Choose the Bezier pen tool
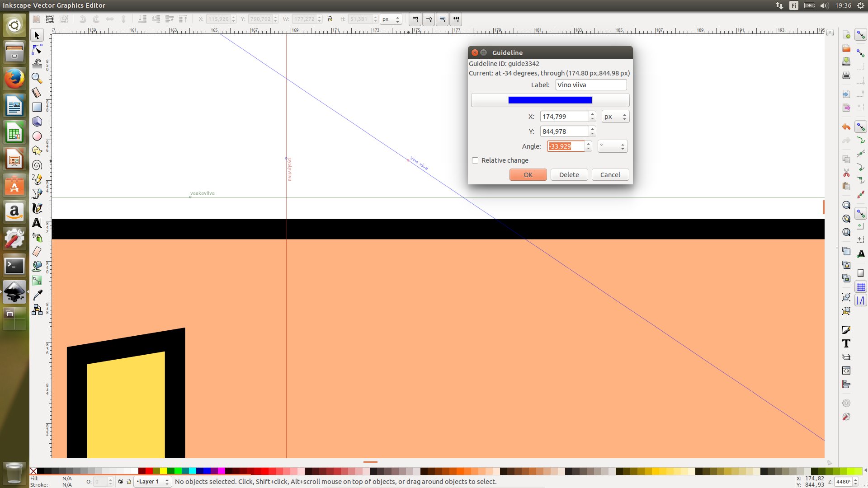Screen dimensions: 868x488 (37, 194)
